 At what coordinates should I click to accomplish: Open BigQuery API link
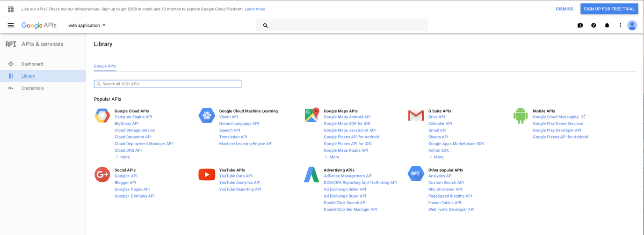pos(126,124)
